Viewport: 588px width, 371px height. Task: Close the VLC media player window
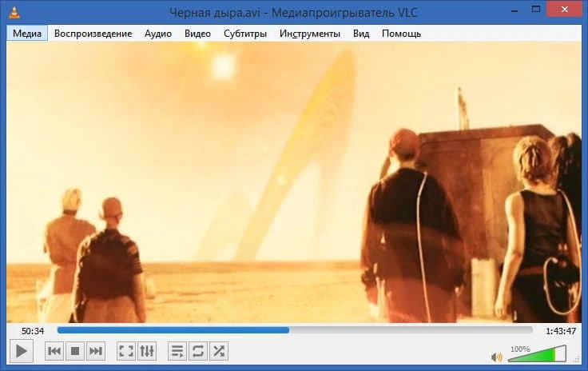[x=565, y=10]
